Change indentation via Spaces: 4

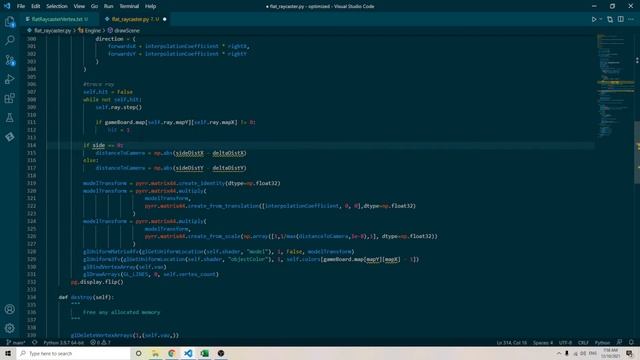543,342
